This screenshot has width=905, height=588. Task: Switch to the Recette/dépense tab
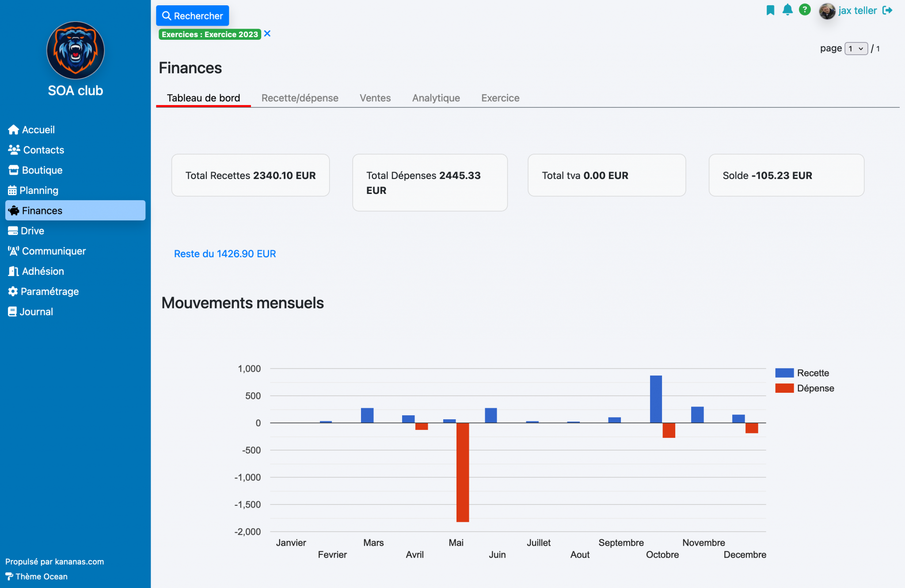[300, 98]
